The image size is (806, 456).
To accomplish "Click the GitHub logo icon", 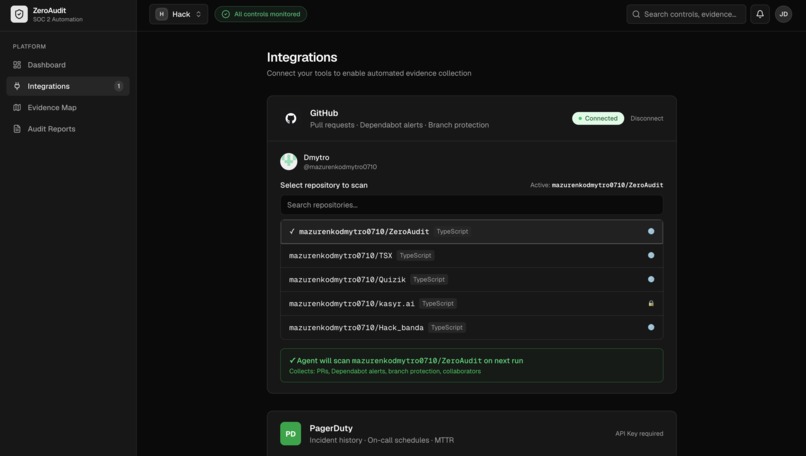I will (291, 118).
